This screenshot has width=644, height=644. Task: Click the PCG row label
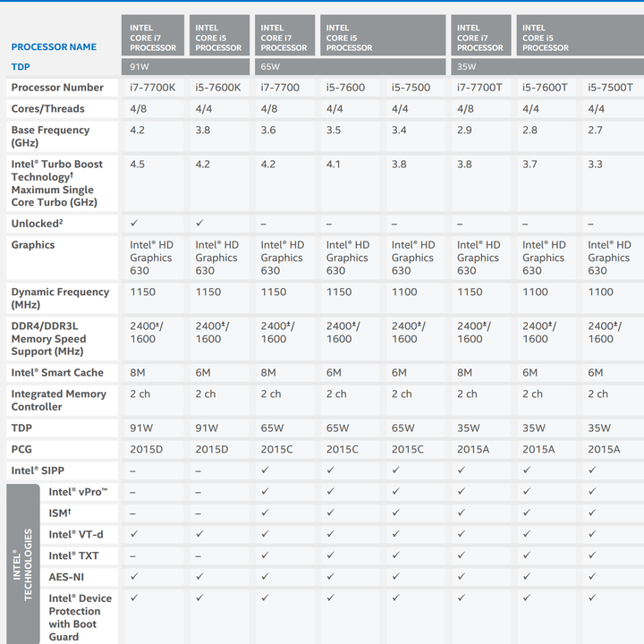coord(21,449)
